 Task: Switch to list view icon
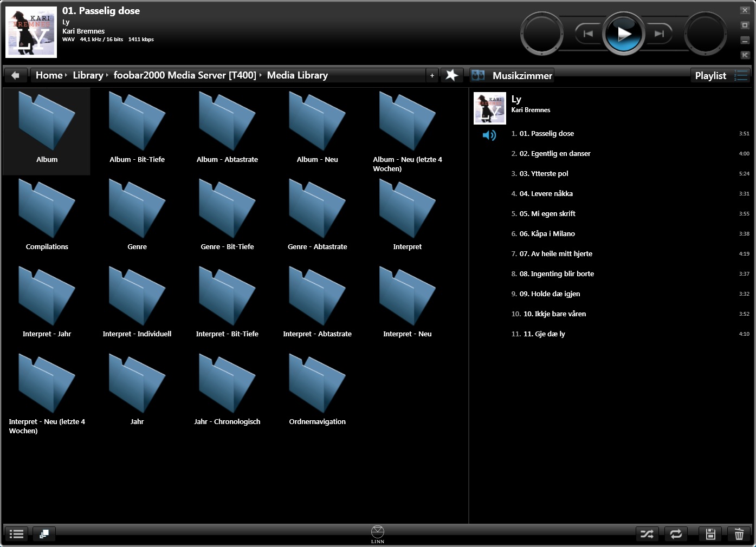17,534
